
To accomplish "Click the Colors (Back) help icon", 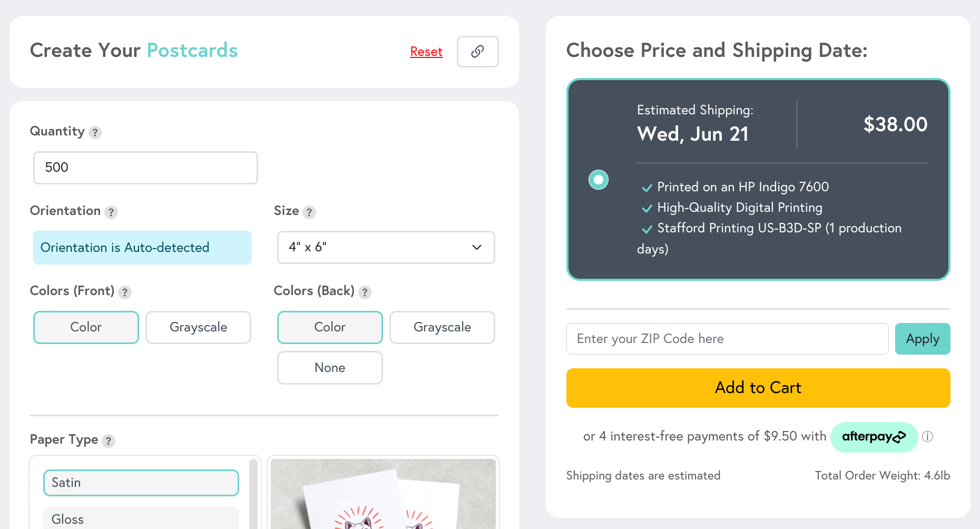I will click(365, 292).
